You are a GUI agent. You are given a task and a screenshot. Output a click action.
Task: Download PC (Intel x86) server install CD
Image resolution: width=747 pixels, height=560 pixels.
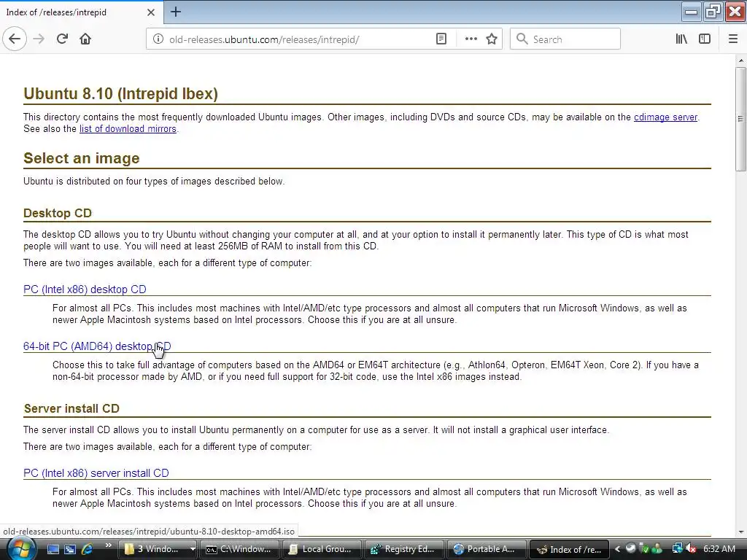[96, 472]
